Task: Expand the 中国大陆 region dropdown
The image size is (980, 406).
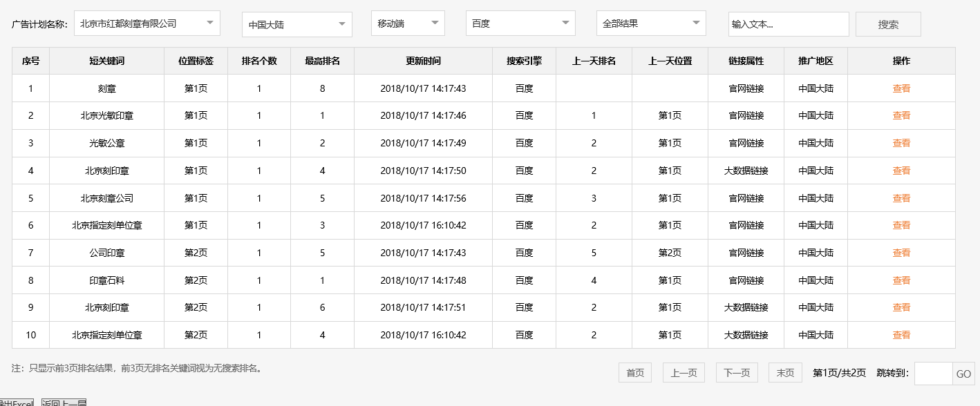Action: (x=296, y=23)
